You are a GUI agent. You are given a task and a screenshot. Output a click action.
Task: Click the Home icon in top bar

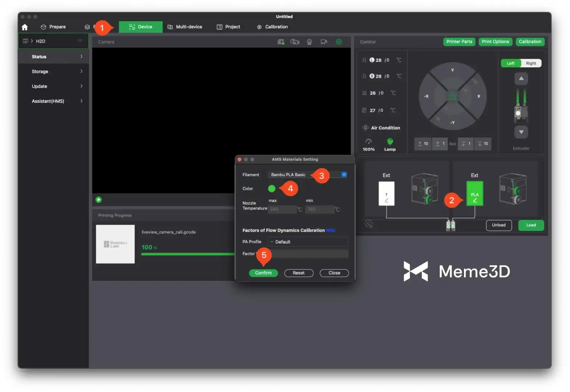click(25, 27)
